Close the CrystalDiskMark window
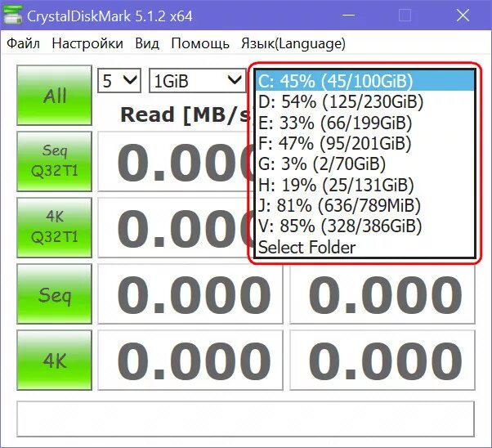Screen dimensions: 492x448 463,15
